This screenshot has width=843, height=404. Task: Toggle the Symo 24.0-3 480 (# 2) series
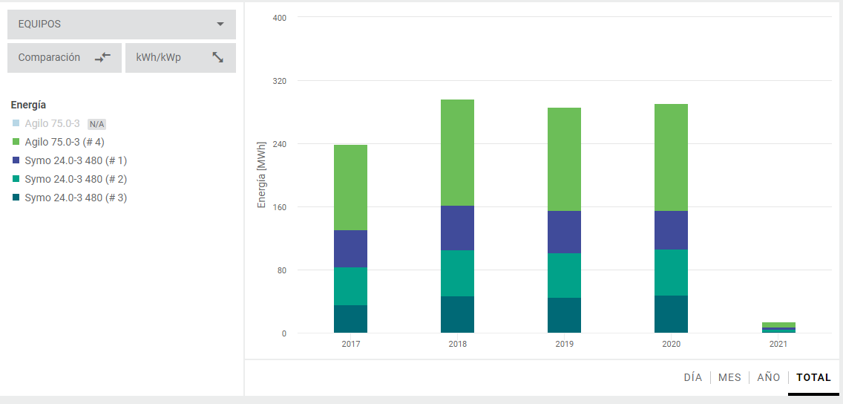point(75,179)
